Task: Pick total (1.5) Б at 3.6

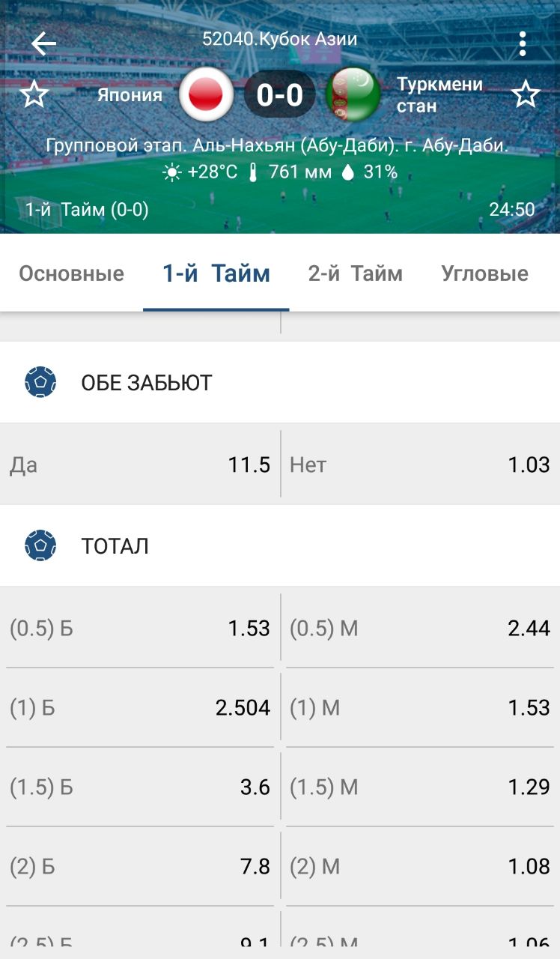Action: 140,787
